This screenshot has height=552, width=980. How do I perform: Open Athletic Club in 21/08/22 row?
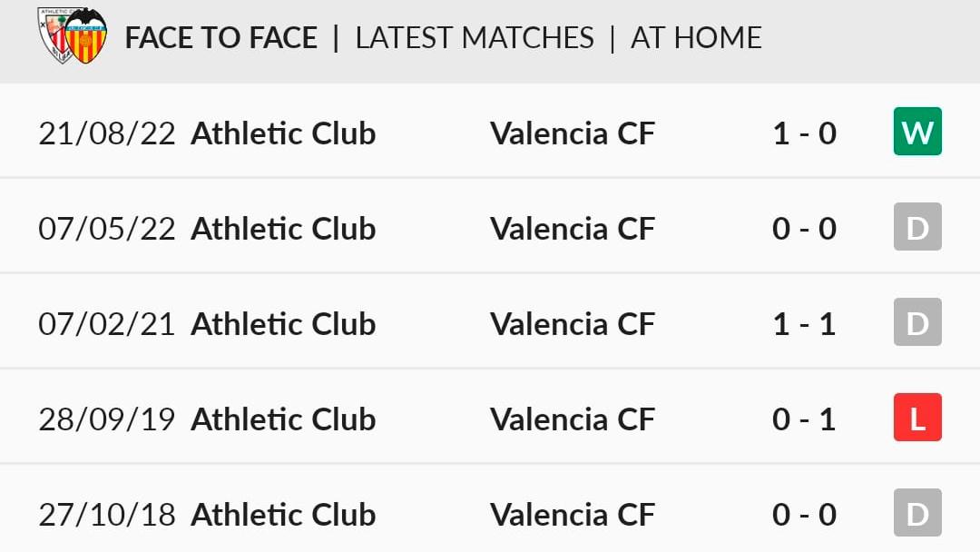coord(283,133)
